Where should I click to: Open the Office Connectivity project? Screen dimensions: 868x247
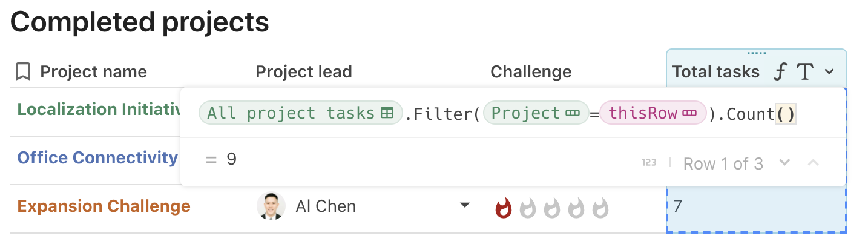pos(97,158)
